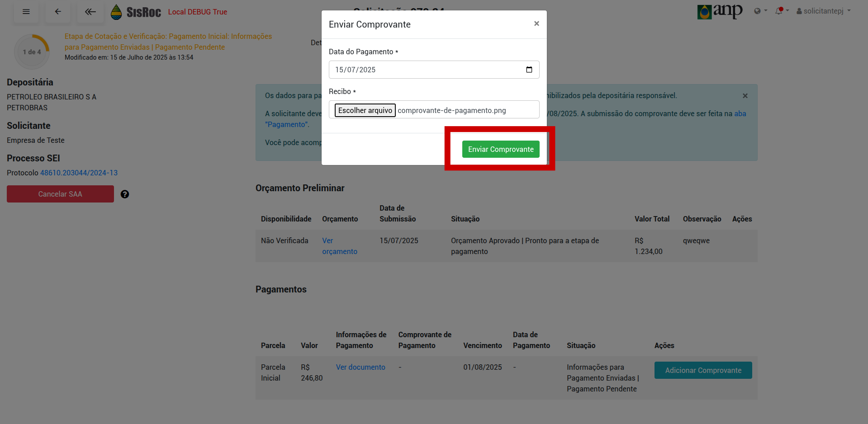Click the Adicionar Comprovante button
The image size is (868, 424).
click(x=703, y=370)
